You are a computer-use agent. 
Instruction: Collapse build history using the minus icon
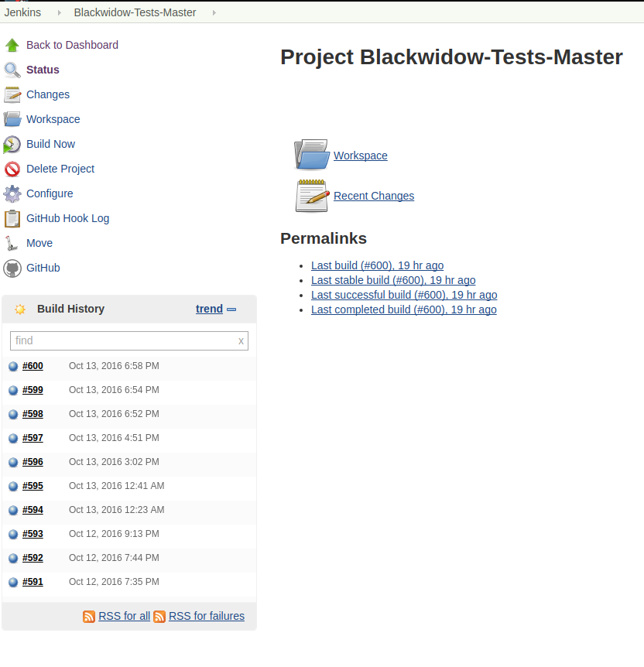pos(231,310)
